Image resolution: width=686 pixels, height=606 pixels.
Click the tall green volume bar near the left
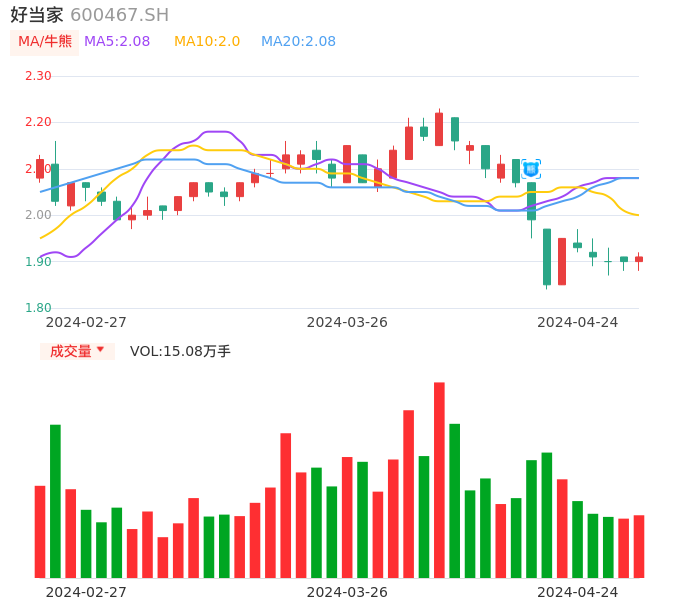(x=55, y=501)
